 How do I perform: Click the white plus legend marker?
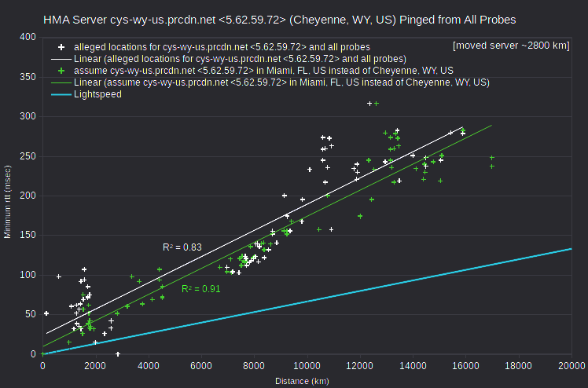pos(61,47)
